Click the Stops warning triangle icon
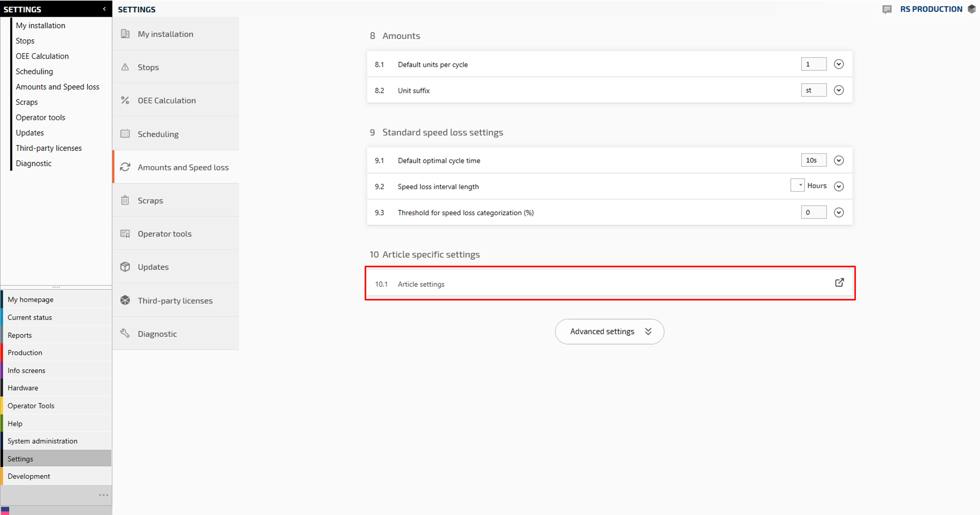 click(x=125, y=67)
